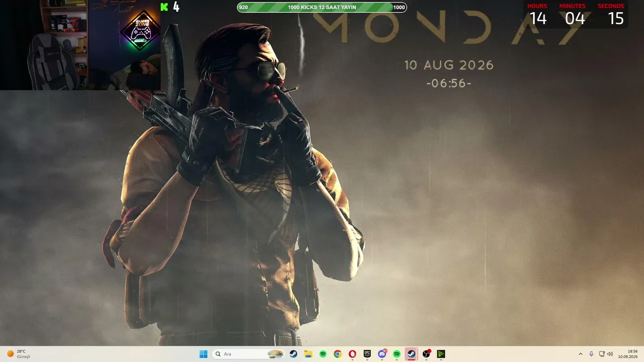Open the green play-arrow app on taskbar
Viewport: 644px width, 362px height.
pos(441,354)
